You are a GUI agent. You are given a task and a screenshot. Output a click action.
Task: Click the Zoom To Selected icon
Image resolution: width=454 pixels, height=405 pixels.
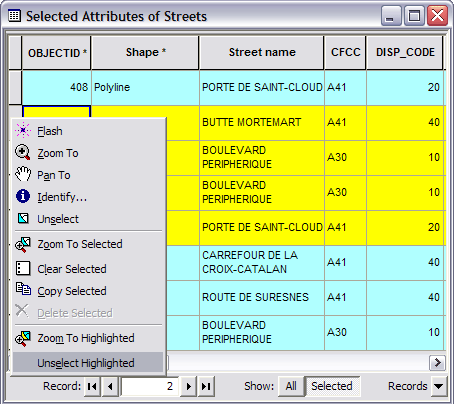[x=23, y=244]
